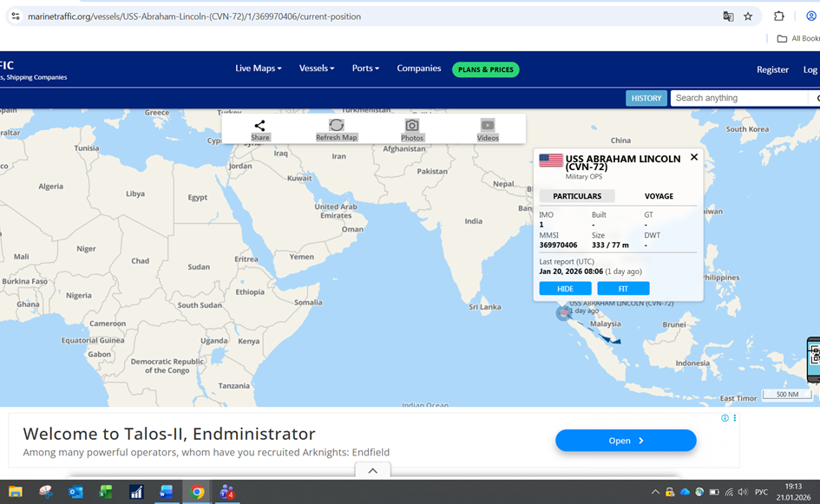Expand the panel with the up chevron
The height and width of the screenshot is (504, 820).
pyautogui.click(x=373, y=470)
